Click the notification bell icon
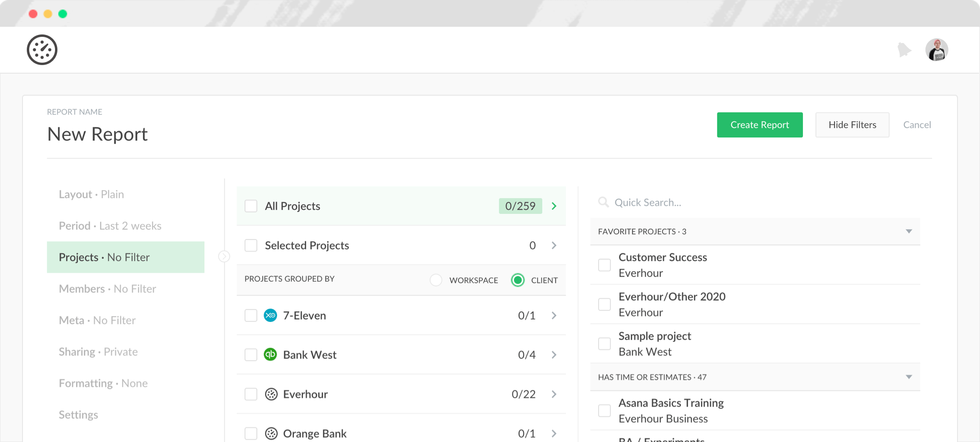 point(904,49)
